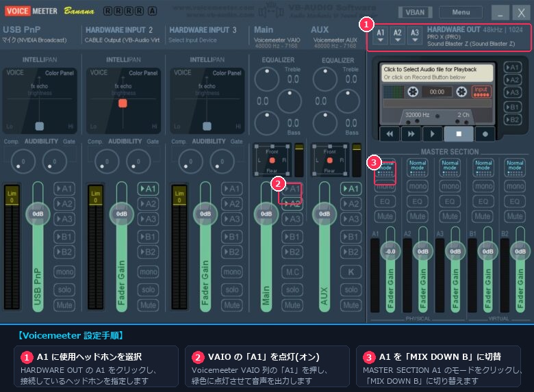Image resolution: width=534 pixels, height=392 pixels.
Task: Select input device for Hardware Input 3
Action: tap(193, 40)
